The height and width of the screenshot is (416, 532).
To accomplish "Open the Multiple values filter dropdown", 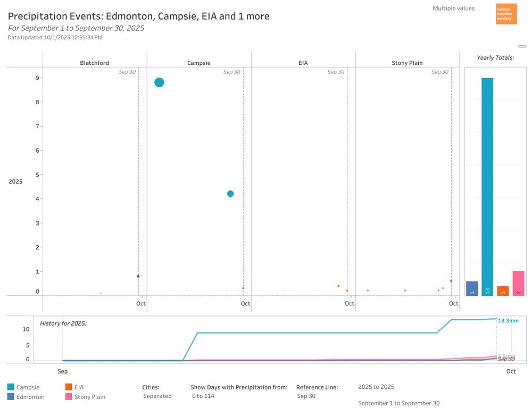I will (453, 9).
